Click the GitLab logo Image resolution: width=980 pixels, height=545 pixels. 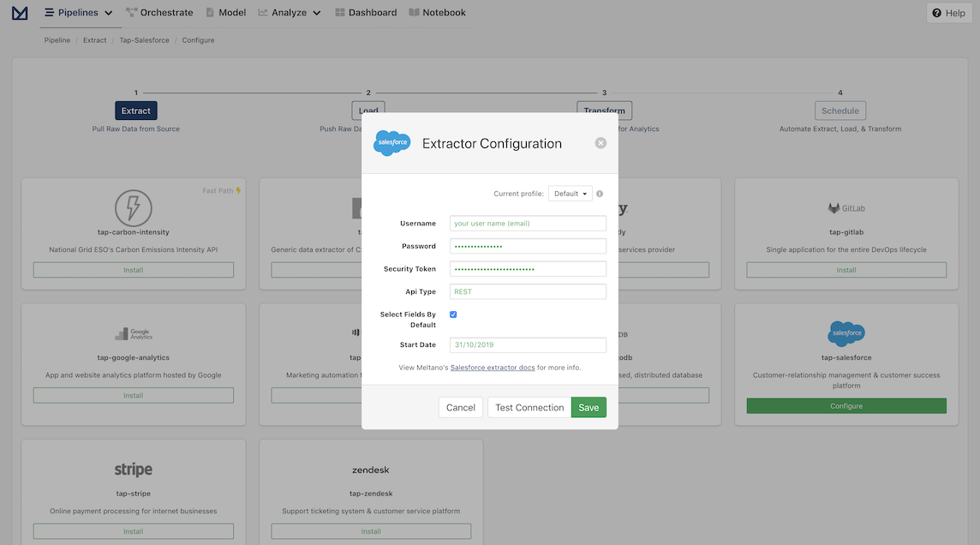coord(846,208)
